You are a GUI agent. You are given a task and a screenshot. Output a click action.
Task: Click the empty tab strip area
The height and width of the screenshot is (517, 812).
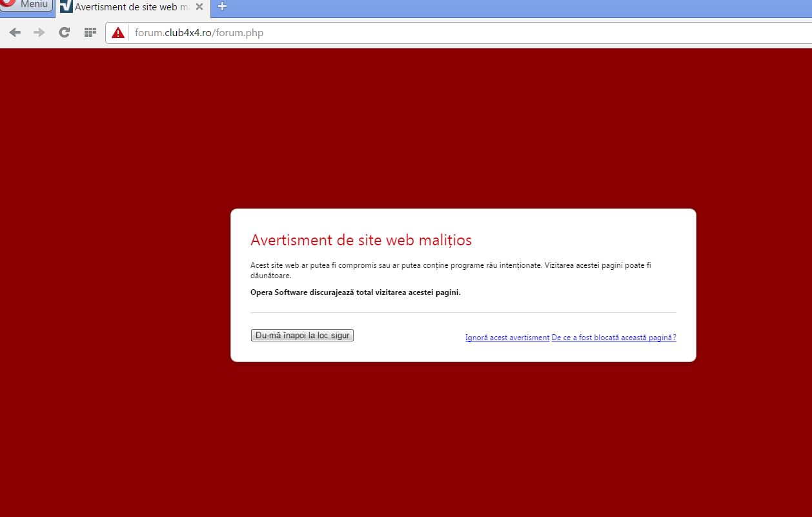(516, 8)
